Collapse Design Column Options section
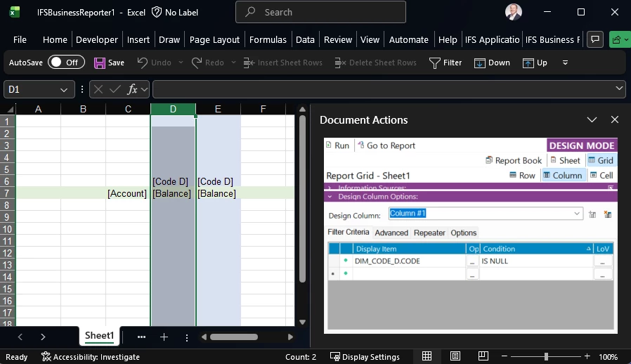This screenshot has width=631, height=364. pos(330,197)
